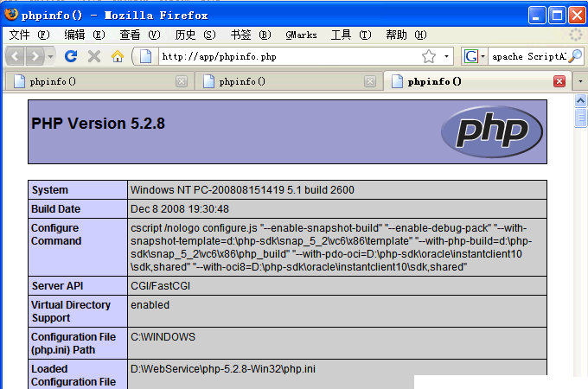The image size is (588, 389).
Task: Switch to the second phpinfo() tab
Action: point(278,81)
